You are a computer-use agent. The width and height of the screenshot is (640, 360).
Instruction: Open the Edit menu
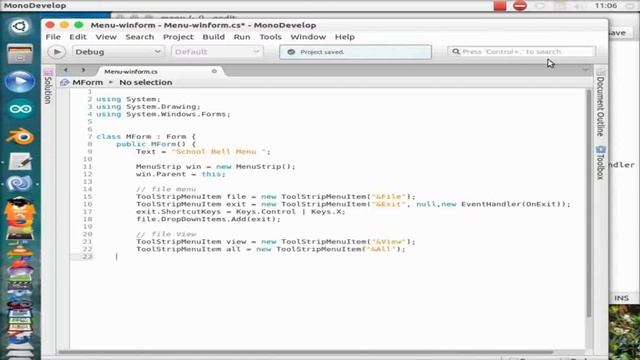[78, 37]
